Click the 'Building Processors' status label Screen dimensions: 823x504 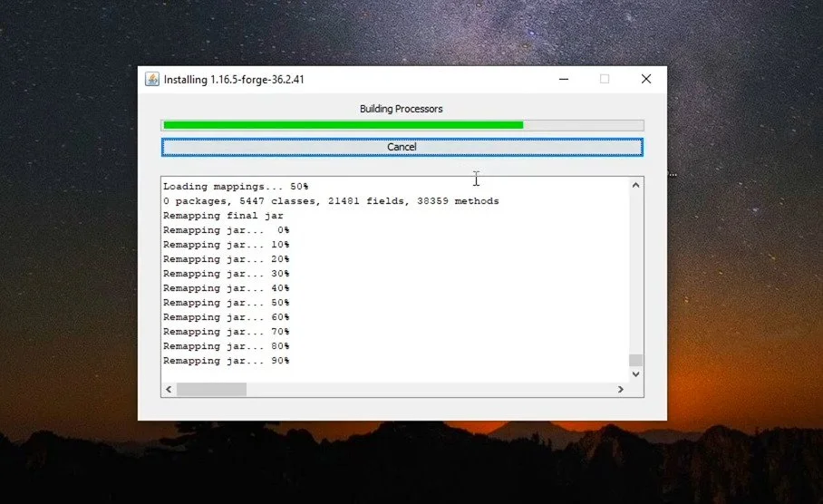(x=401, y=109)
